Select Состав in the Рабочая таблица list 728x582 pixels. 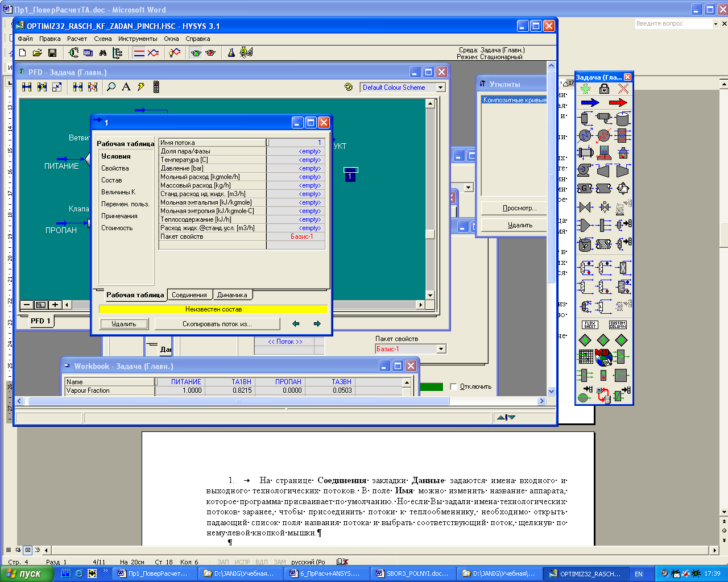point(111,180)
